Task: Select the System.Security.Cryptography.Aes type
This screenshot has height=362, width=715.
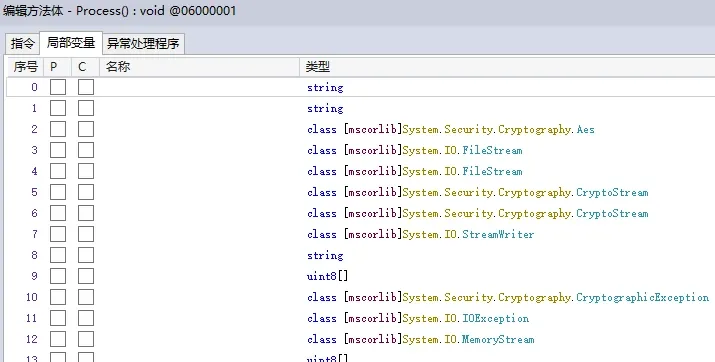Action: point(451,129)
